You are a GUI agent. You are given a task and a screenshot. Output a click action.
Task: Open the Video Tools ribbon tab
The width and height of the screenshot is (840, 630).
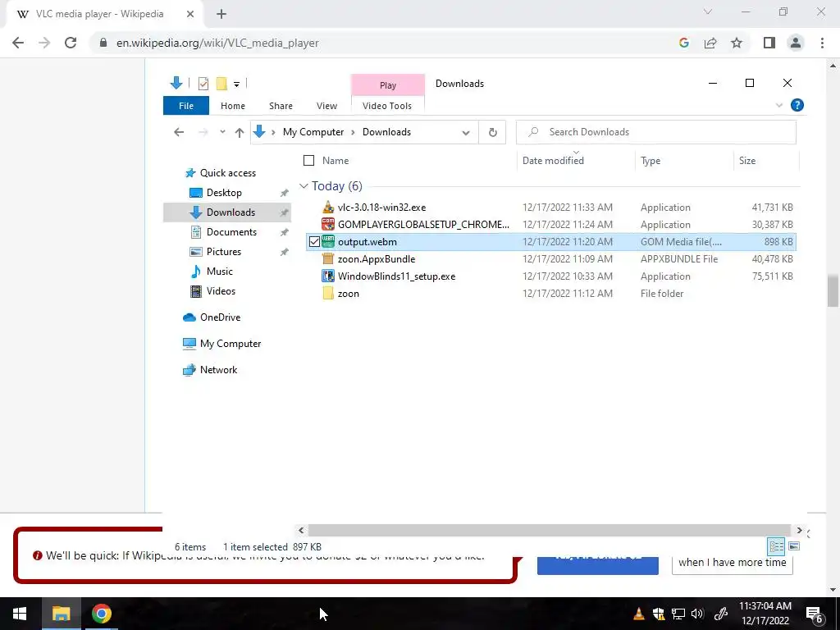[387, 106]
